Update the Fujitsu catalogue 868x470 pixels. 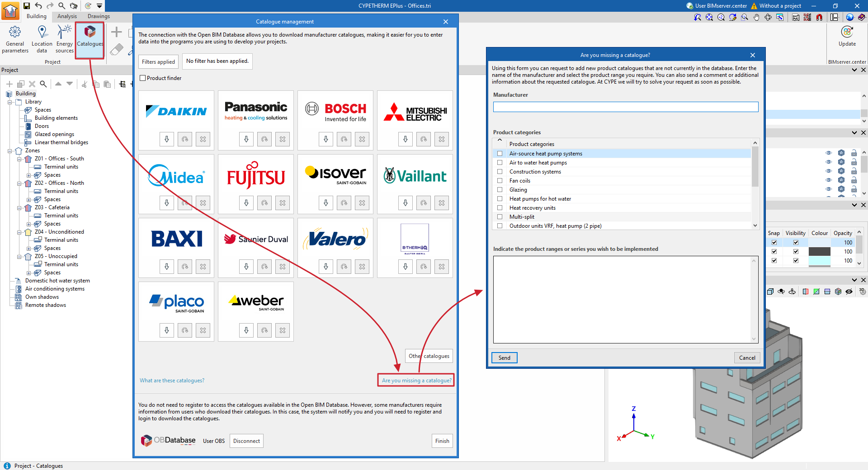pyautogui.click(x=264, y=203)
